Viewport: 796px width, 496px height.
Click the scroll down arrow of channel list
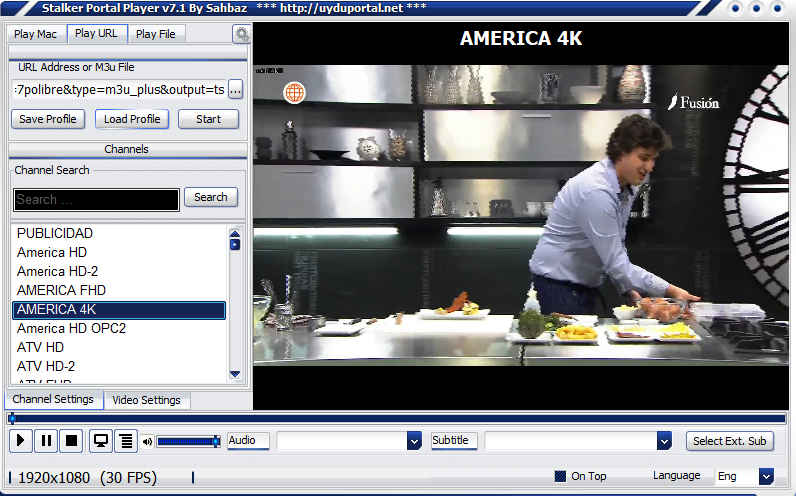click(x=235, y=374)
